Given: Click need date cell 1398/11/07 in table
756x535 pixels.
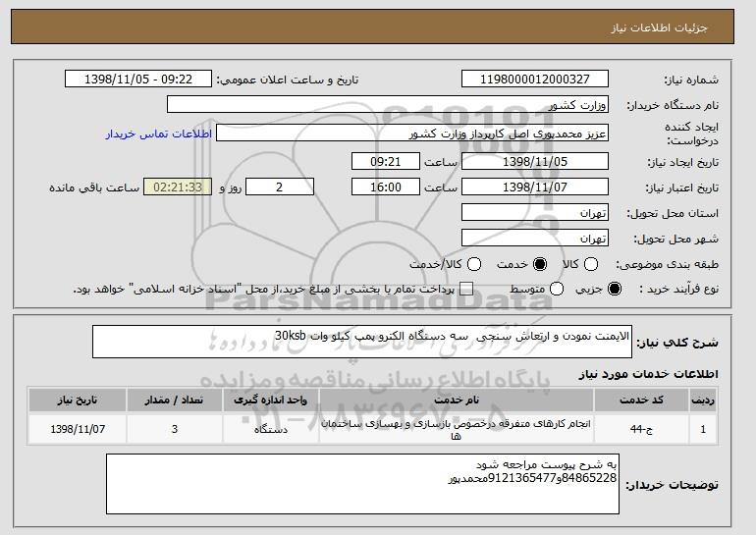Looking at the screenshot, I should (x=78, y=429).
